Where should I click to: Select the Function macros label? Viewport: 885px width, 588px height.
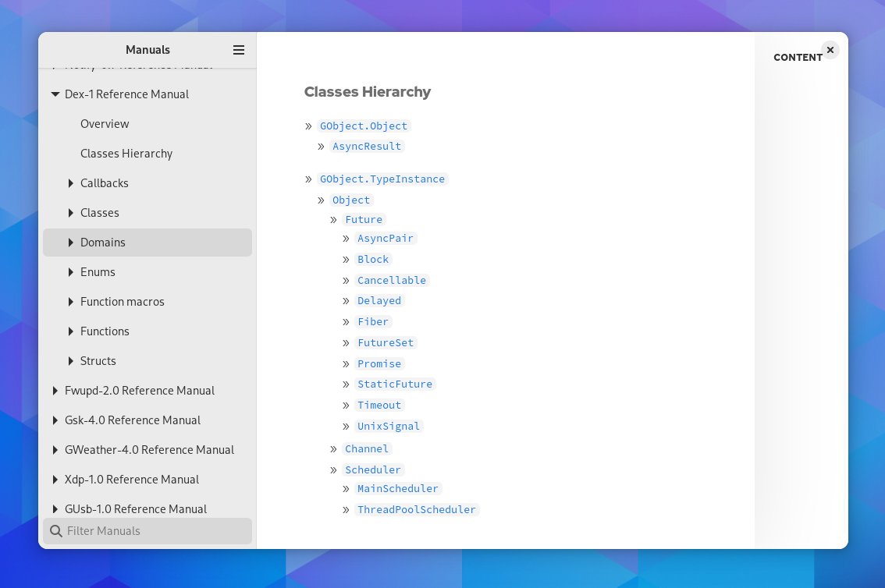tap(123, 302)
